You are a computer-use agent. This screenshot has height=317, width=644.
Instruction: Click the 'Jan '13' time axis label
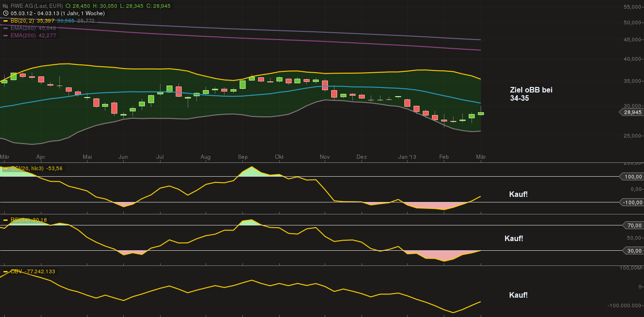click(407, 157)
